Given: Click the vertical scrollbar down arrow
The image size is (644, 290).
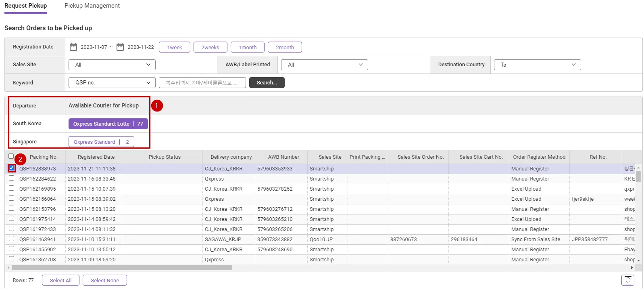Looking at the screenshot, I should pyautogui.click(x=638, y=260).
